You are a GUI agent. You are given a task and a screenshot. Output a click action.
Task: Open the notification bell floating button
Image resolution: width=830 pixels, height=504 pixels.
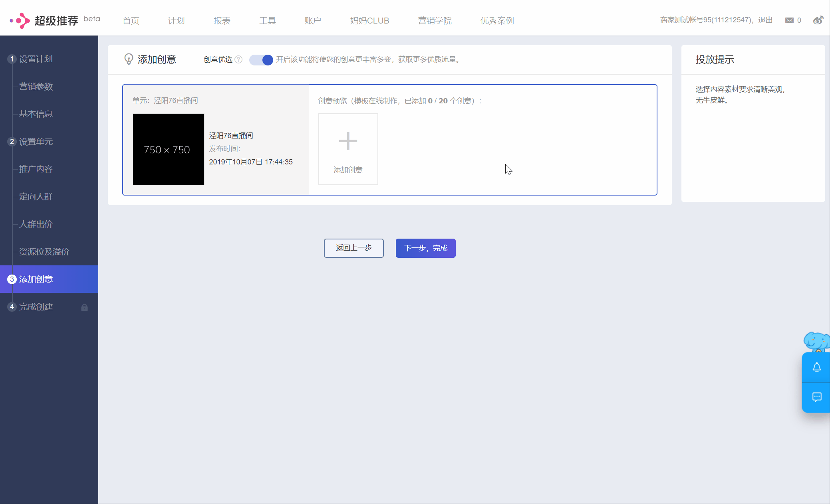coord(816,367)
